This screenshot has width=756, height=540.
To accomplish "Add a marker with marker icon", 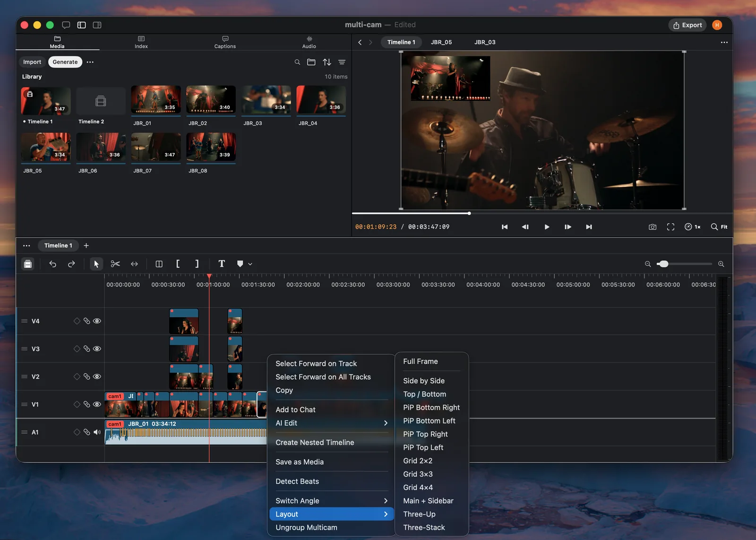I will [240, 264].
